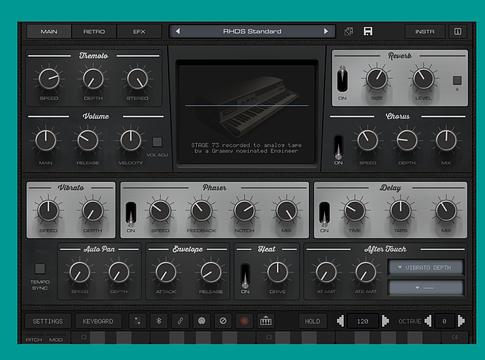Click the Auto Pan Speed knob

[x=80, y=272]
